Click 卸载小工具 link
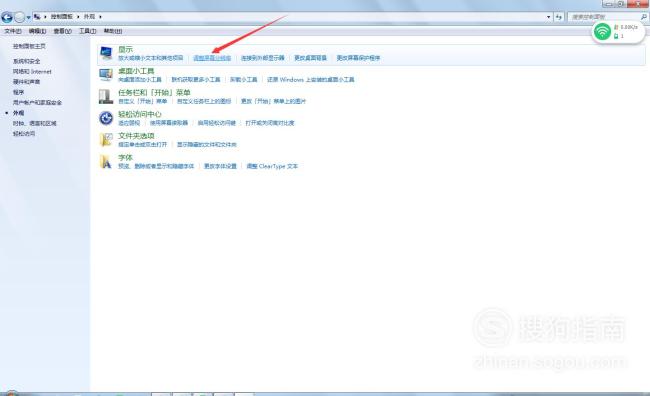The width and height of the screenshot is (650, 396). [244, 80]
